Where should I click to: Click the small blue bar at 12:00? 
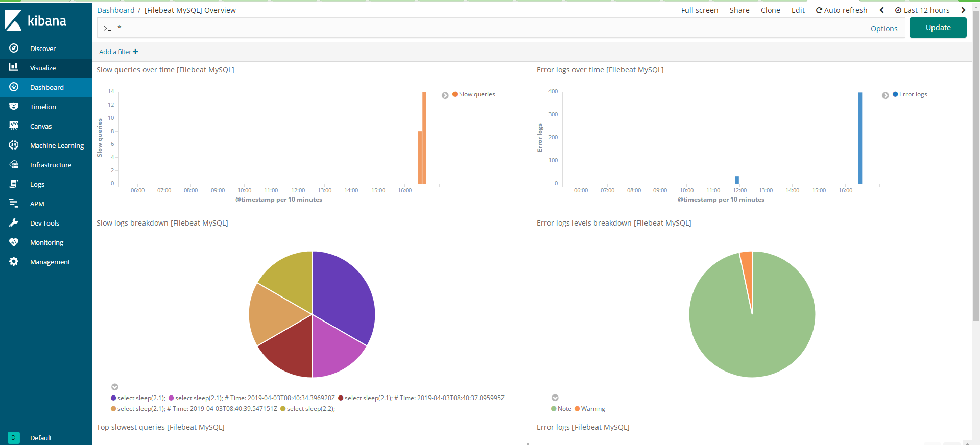pyautogui.click(x=737, y=180)
